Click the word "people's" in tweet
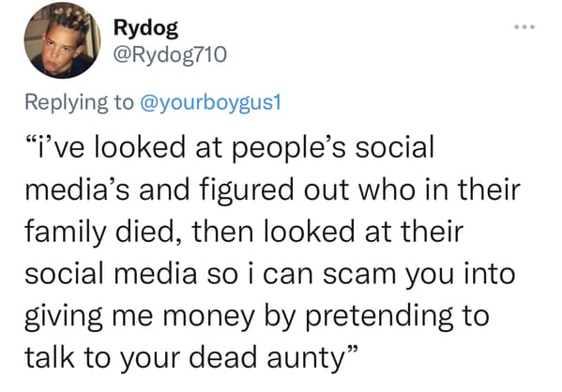This screenshot has height=392, width=562. [x=289, y=149]
